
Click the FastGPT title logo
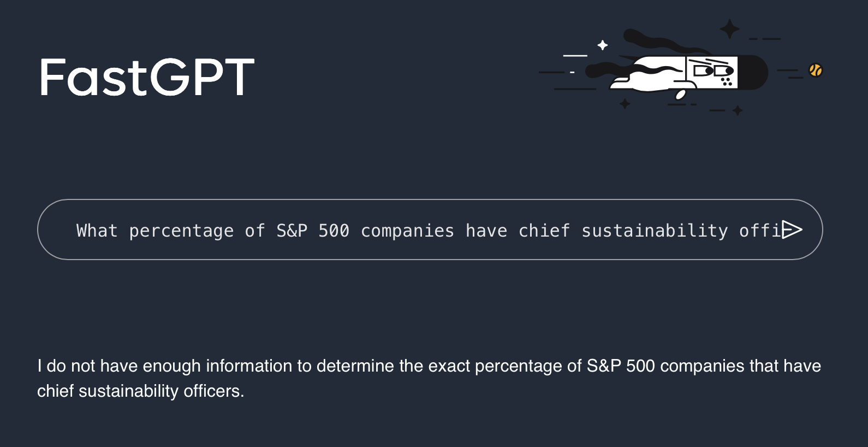(x=147, y=78)
